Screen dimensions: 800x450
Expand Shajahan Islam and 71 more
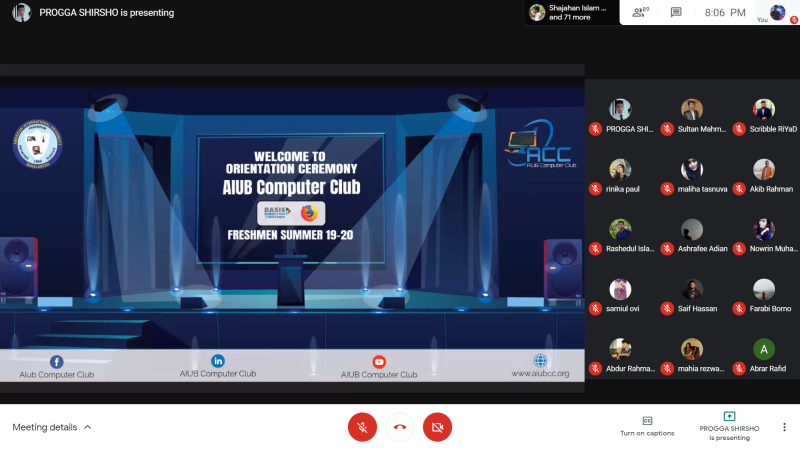(571, 12)
